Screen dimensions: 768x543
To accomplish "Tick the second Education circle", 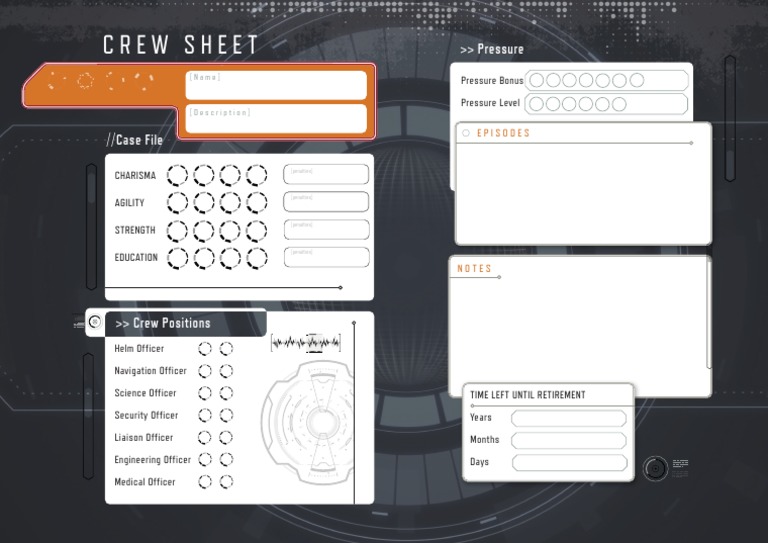I will click(204, 259).
